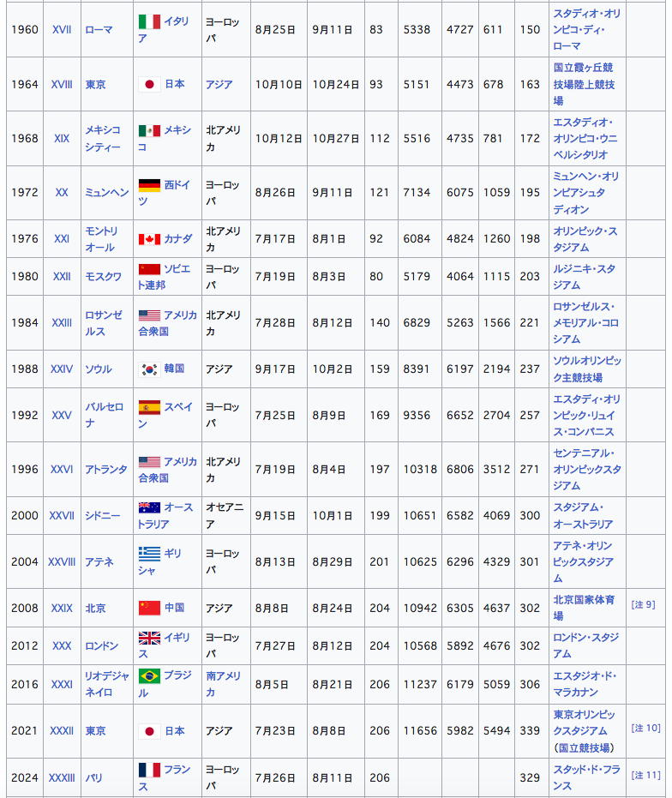Image resolution: width=672 pixels, height=798 pixels.
Task: Open the 韓国 country link
Action: tap(174, 369)
